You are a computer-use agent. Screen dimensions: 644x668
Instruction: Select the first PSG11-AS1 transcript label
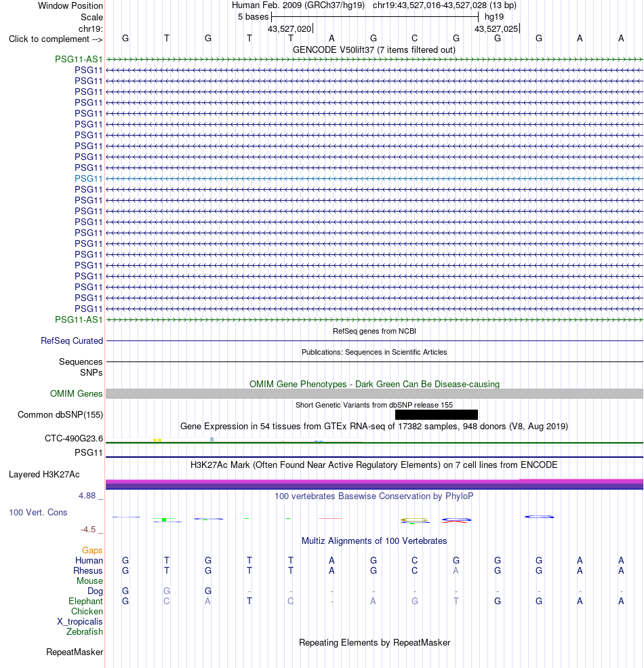point(79,59)
